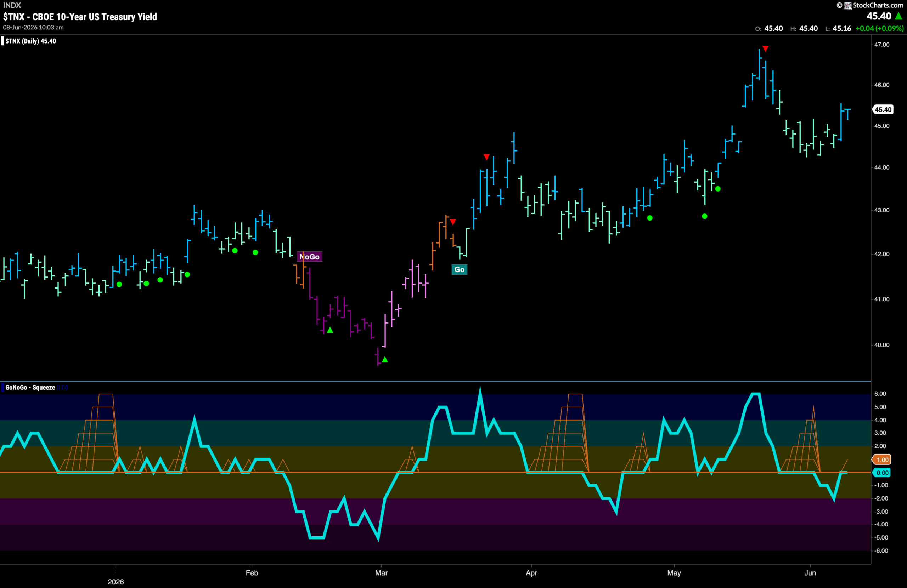
Task: Click the red triangle above late March bars
Action: point(487,157)
